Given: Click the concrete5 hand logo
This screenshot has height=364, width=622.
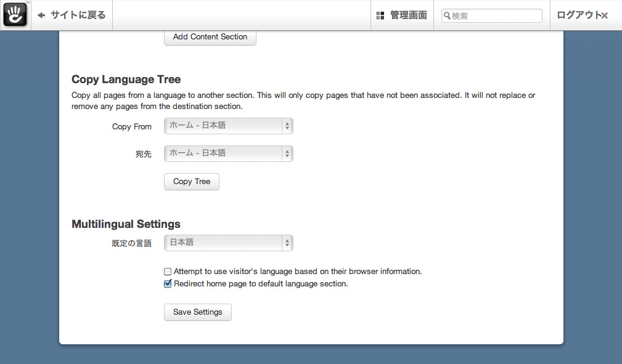Looking at the screenshot, I should tap(15, 15).
